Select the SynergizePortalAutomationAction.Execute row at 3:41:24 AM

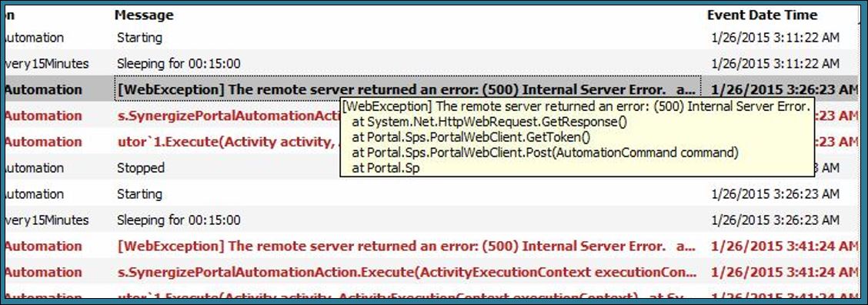pos(432,273)
